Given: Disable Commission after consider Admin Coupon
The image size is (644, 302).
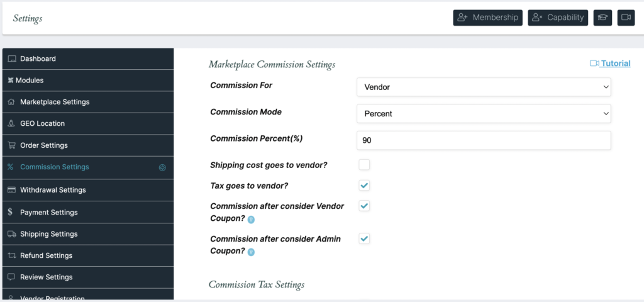Looking at the screenshot, I should tap(364, 238).
